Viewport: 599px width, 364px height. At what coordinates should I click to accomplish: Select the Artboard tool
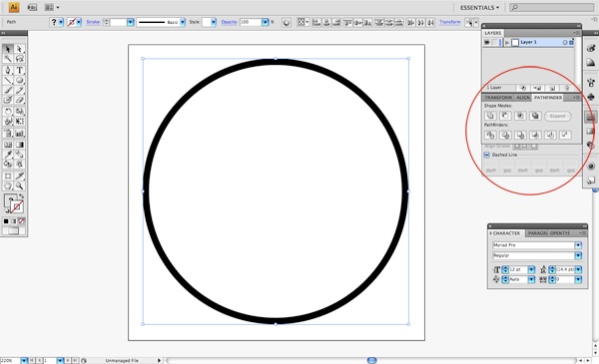8,176
